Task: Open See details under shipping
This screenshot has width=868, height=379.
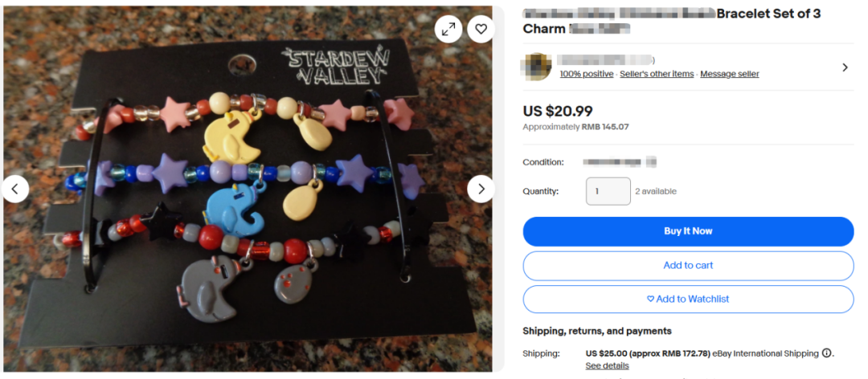Action: pos(607,365)
